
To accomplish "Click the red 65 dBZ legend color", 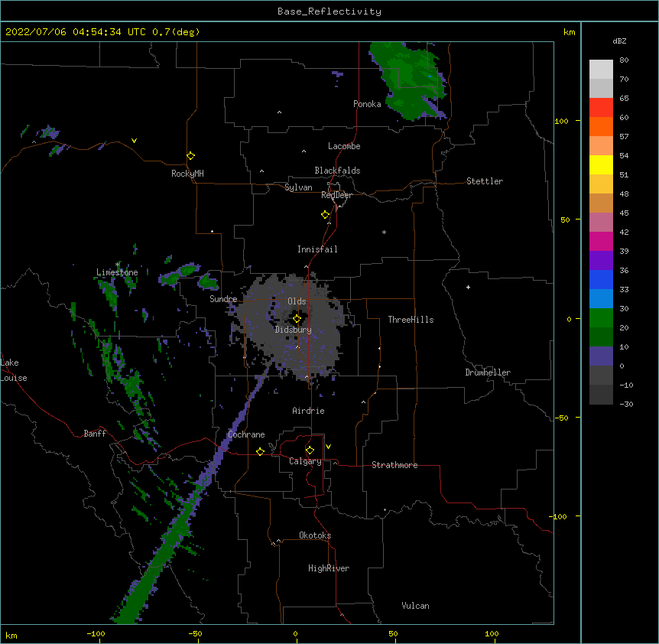I will pos(601,108).
